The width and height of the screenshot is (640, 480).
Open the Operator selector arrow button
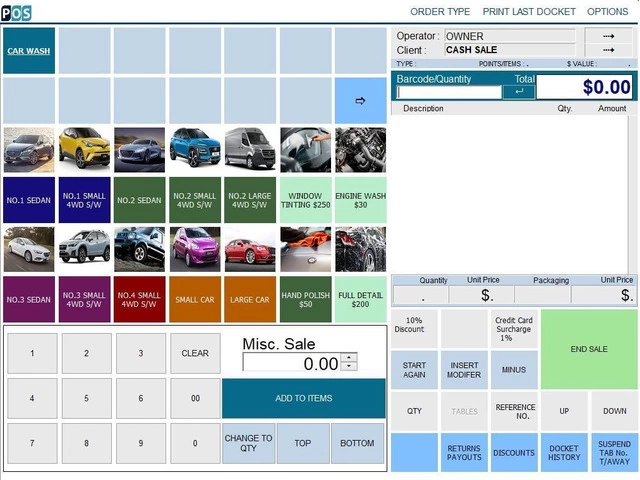click(x=609, y=36)
